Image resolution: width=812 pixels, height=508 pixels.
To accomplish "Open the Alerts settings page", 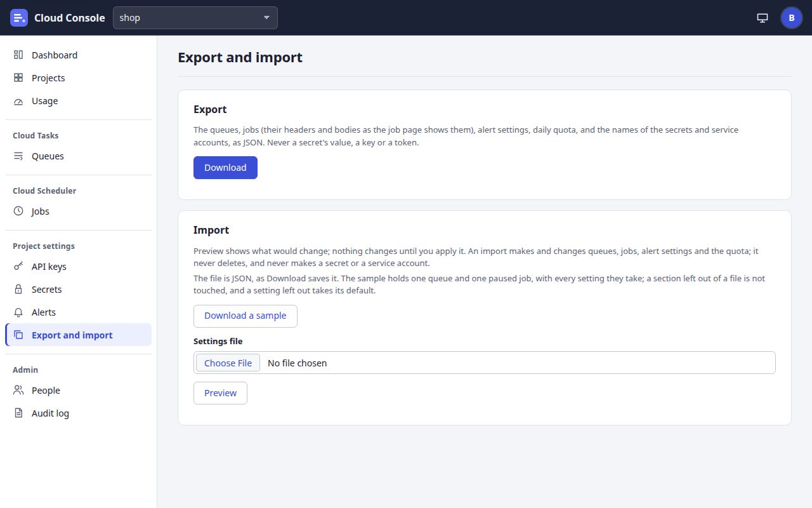I will point(79,312).
